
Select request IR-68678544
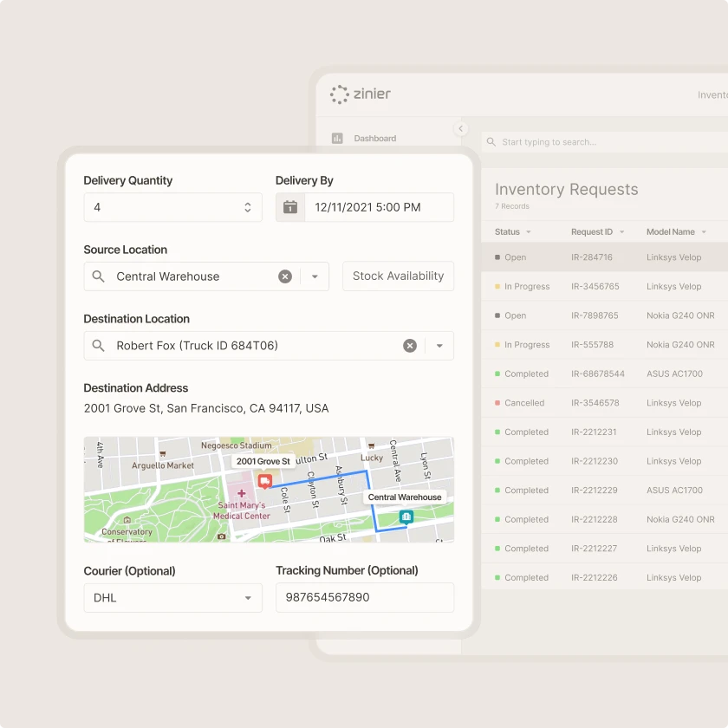(x=605, y=374)
